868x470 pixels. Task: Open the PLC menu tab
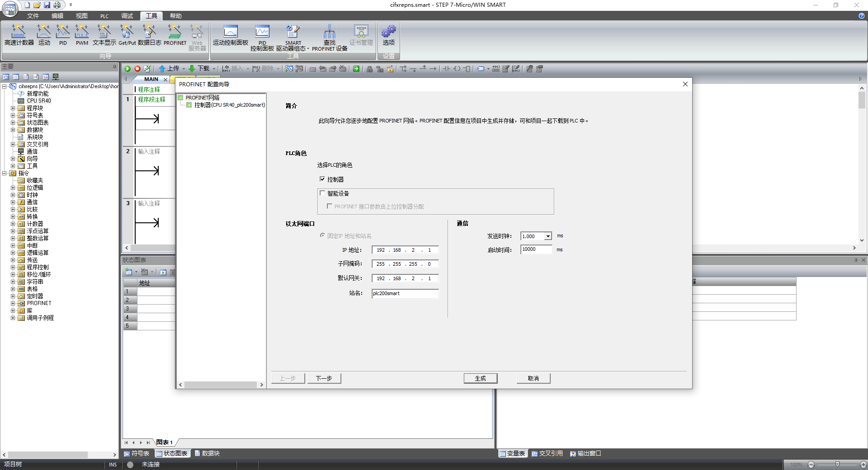click(104, 16)
